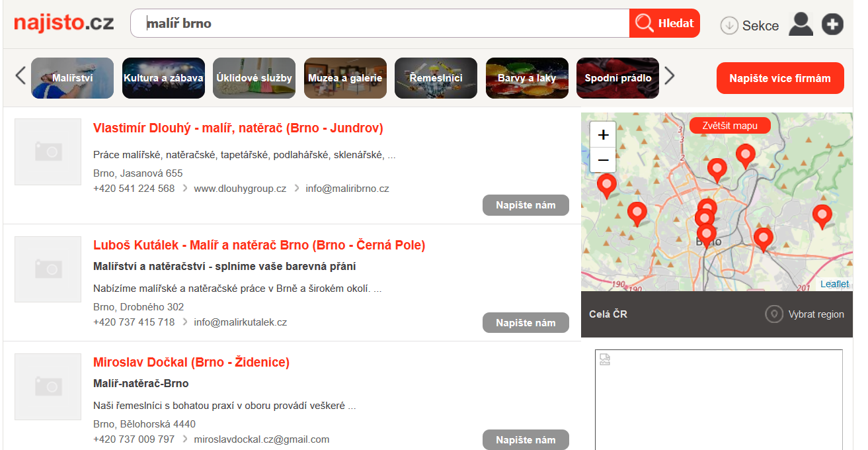This screenshot has height=450, width=868.
Task: Click Napište nám for Miroslav Dočkal
Action: click(526, 440)
